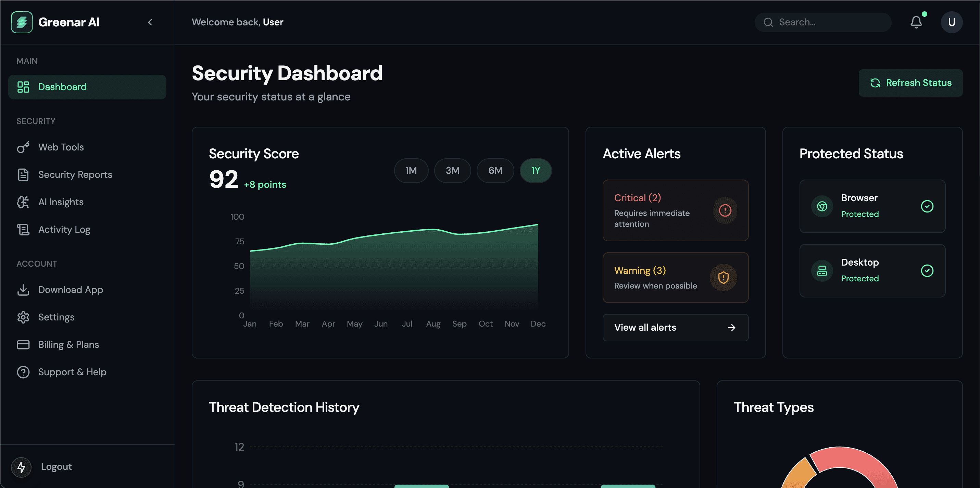The width and height of the screenshot is (980, 488).
Task: Open the Critical (2) alert card
Action: pyautogui.click(x=675, y=210)
